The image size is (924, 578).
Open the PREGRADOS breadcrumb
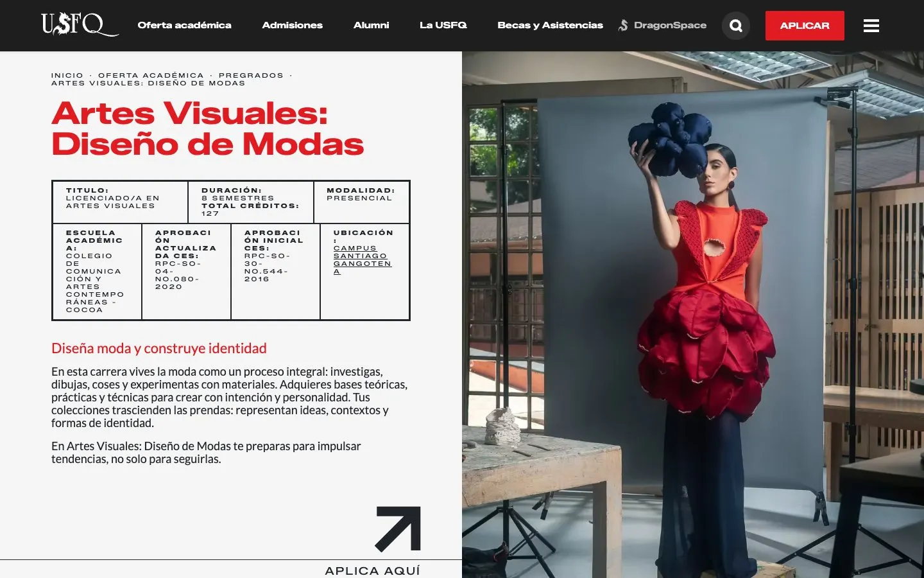(x=251, y=75)
